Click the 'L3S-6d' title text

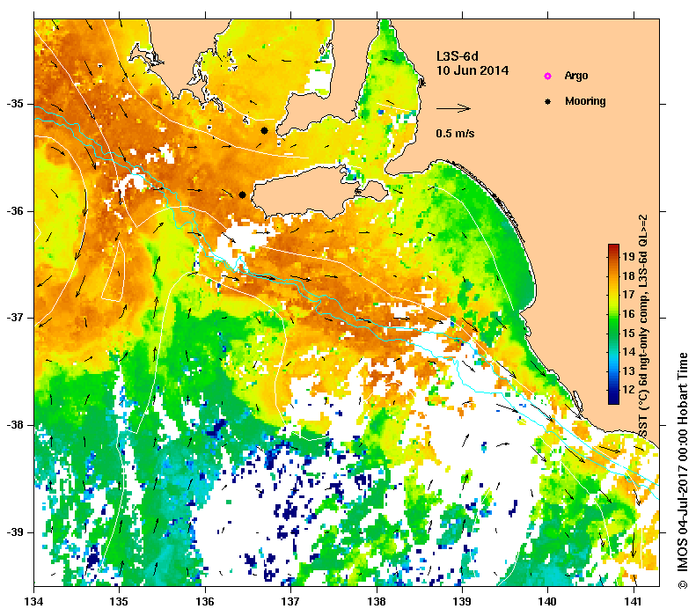click(x=458, y=56)
